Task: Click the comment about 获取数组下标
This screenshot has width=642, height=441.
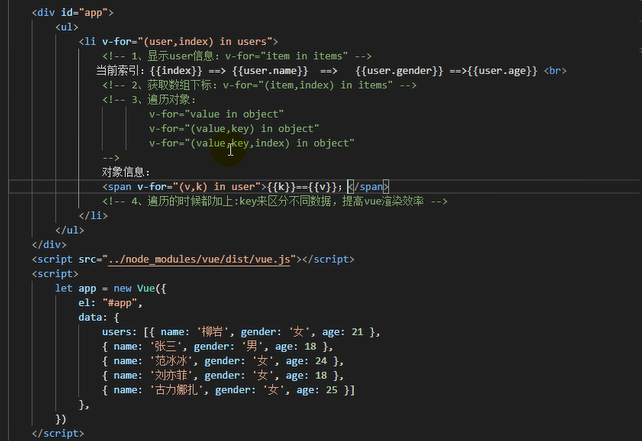Action: (259, 85)
